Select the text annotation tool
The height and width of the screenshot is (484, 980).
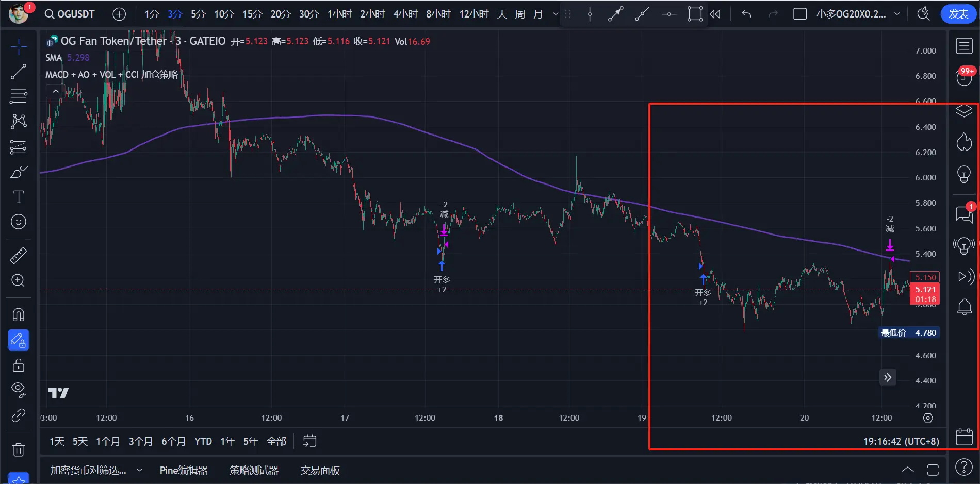click(19, 197)
